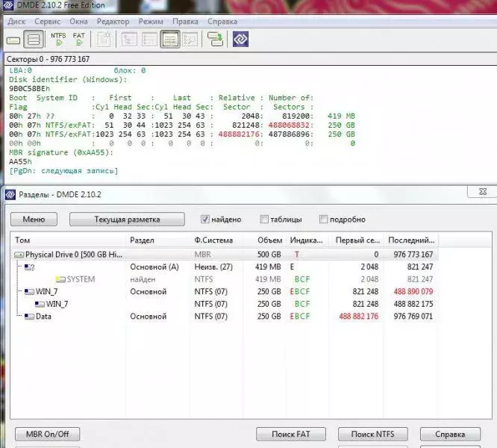
Task: Click the select disk toolbar icon
Action: pyautogui.click(x=13, y=40)
